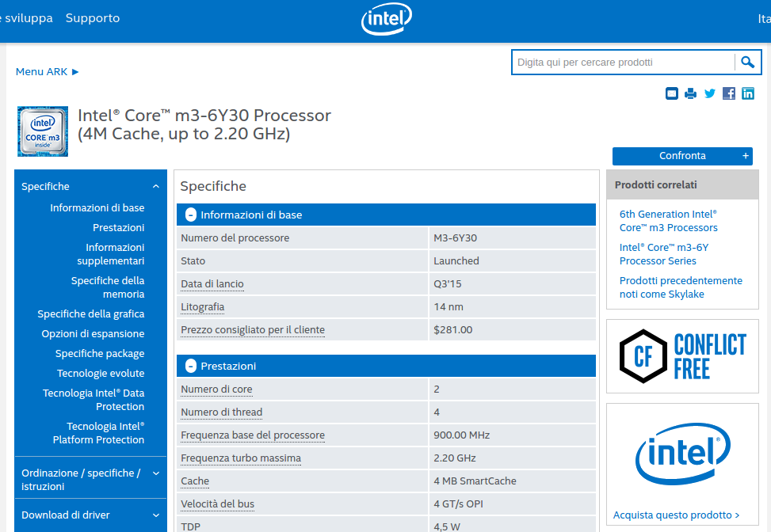Collapse the Informazioni di base section
Image resolution: width=771 pixels, height=532 pixels.
191,215
